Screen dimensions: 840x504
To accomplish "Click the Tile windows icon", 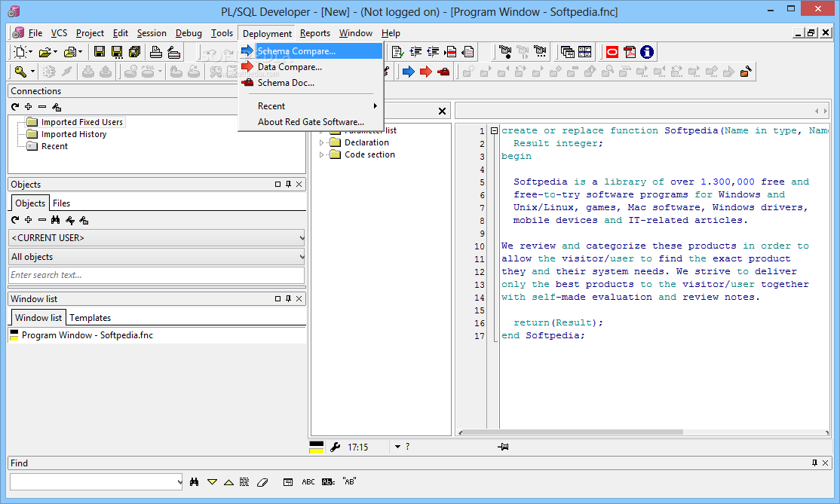I will pos(585,52).
